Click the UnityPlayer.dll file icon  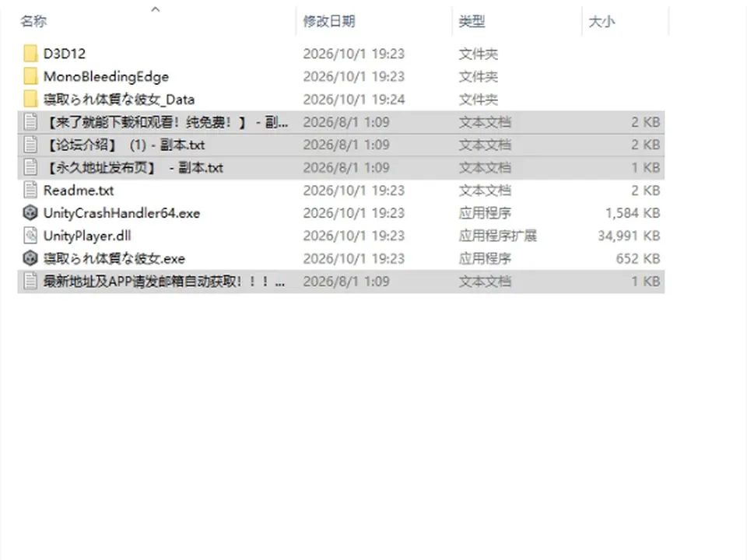pyautogui.click(x=30, y=236)
